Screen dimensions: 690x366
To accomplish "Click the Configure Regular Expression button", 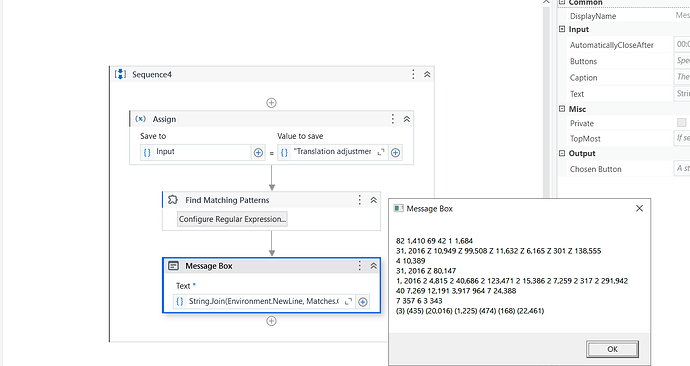I will tap(232, 219).
